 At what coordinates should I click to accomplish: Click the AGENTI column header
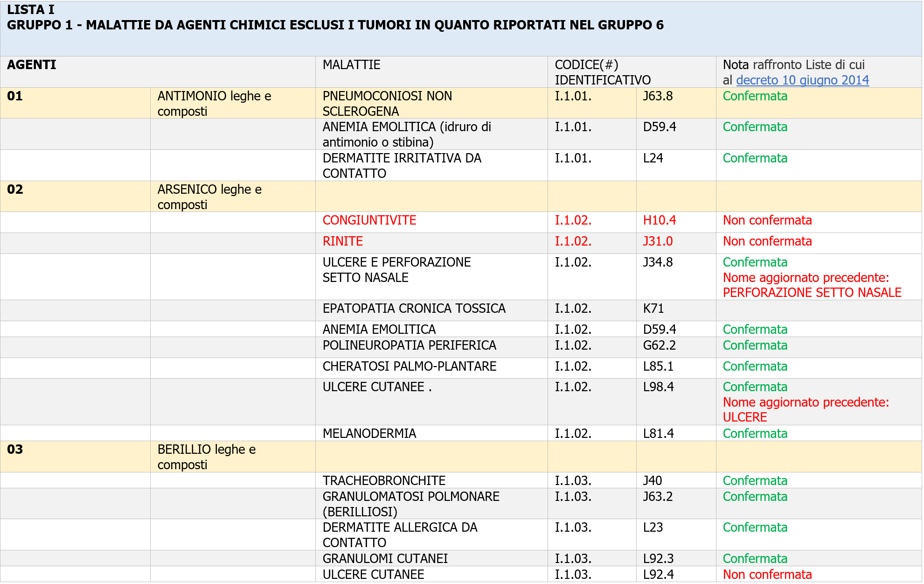point(32,65)
